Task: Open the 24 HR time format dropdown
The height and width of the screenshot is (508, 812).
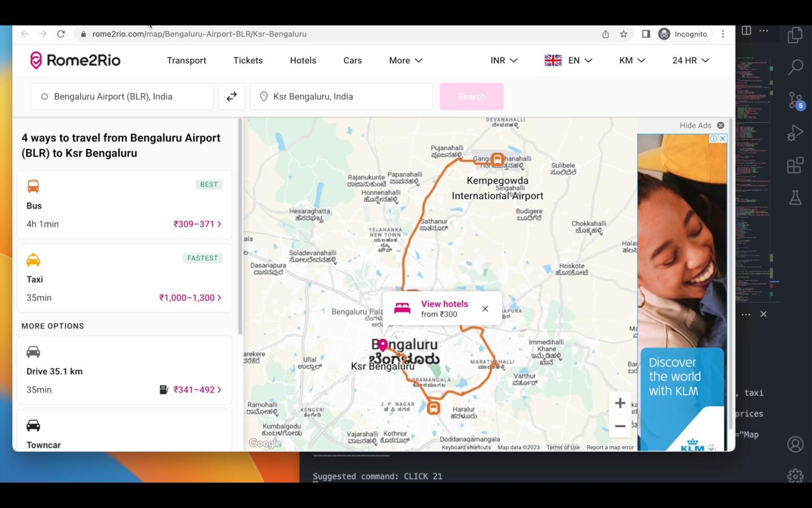Action: click(691, 60)
